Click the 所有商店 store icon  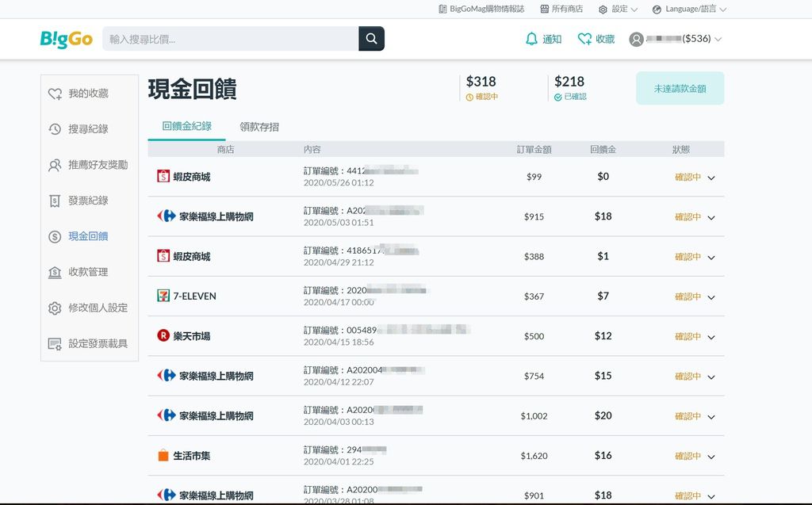tap(544, 9)
